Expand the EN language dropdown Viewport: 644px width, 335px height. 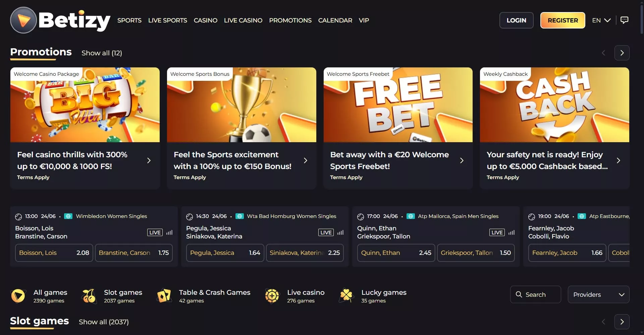coord(601,20)
